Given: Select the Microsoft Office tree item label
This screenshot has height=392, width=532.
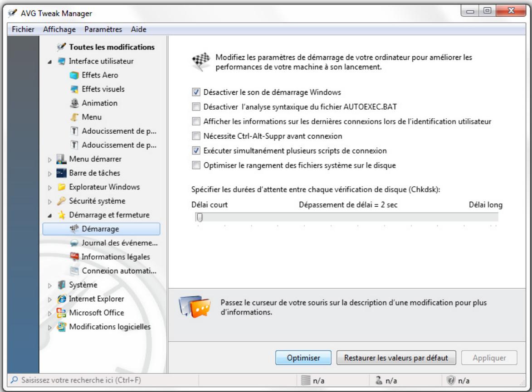Looking at the screenshot, I should (x=96, y=313).
